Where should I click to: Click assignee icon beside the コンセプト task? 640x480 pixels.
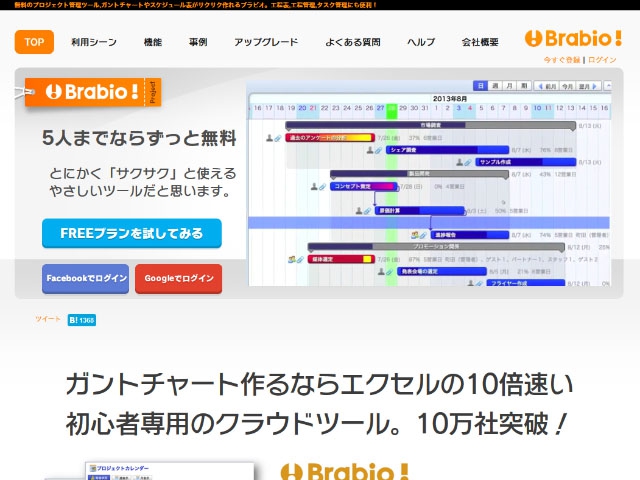pyautogui.click(x=314, y=187)
